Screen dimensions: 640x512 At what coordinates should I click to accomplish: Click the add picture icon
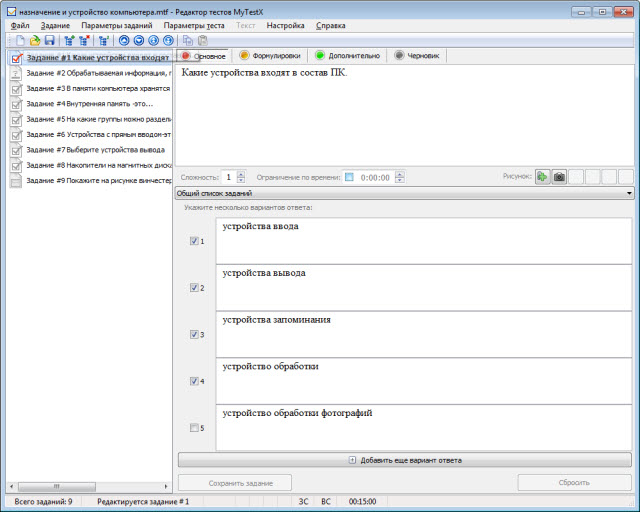click(542, 177)
